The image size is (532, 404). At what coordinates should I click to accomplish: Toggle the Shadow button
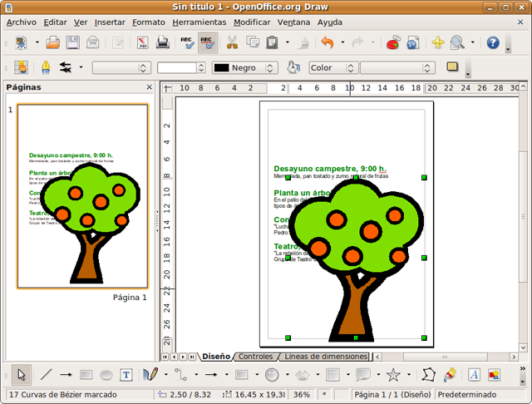tap(453, 67)
